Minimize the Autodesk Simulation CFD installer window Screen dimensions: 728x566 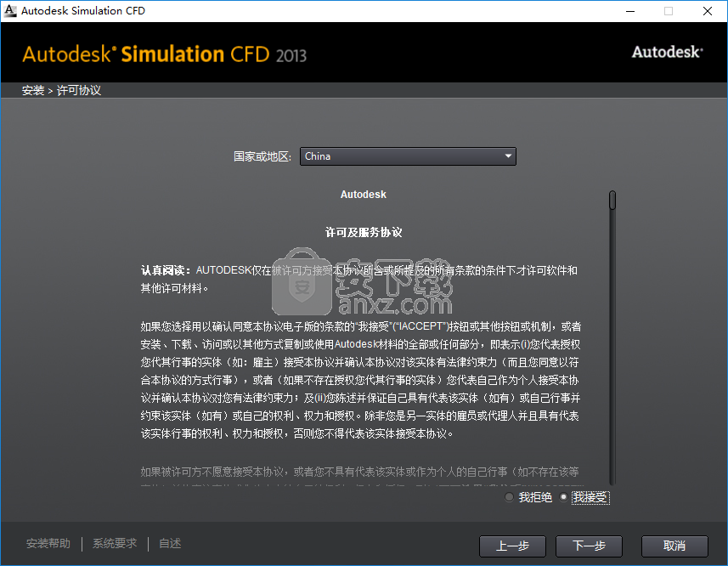click(630, 11)
